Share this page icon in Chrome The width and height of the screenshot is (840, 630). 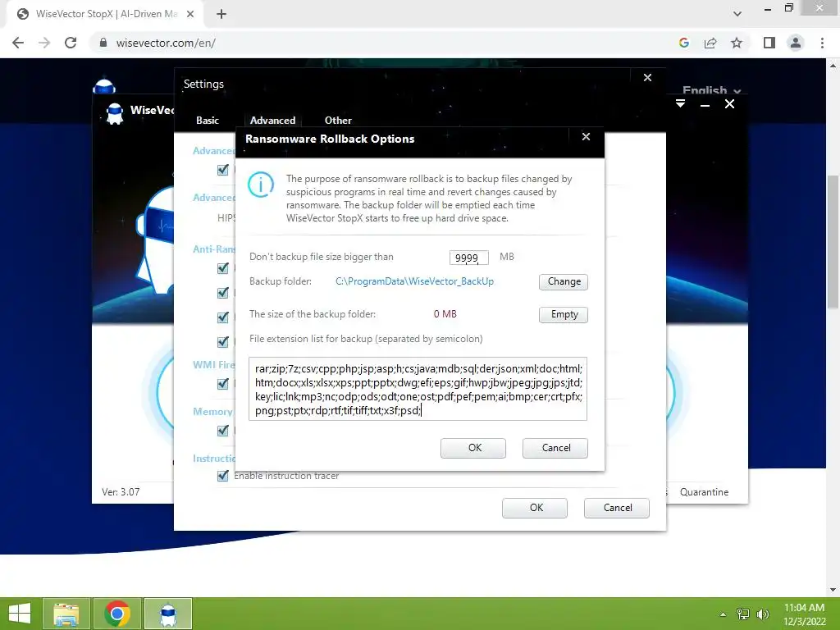coord(710,43)
